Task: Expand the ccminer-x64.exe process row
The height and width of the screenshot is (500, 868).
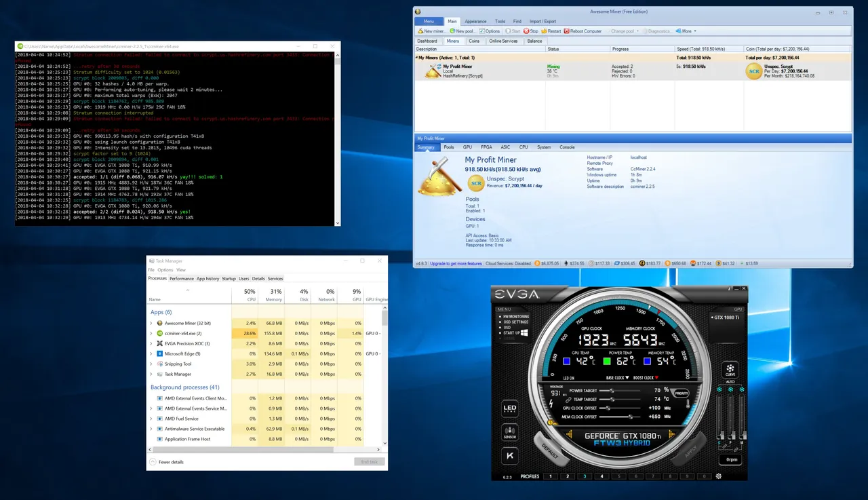Action: [x=151, y=333]
